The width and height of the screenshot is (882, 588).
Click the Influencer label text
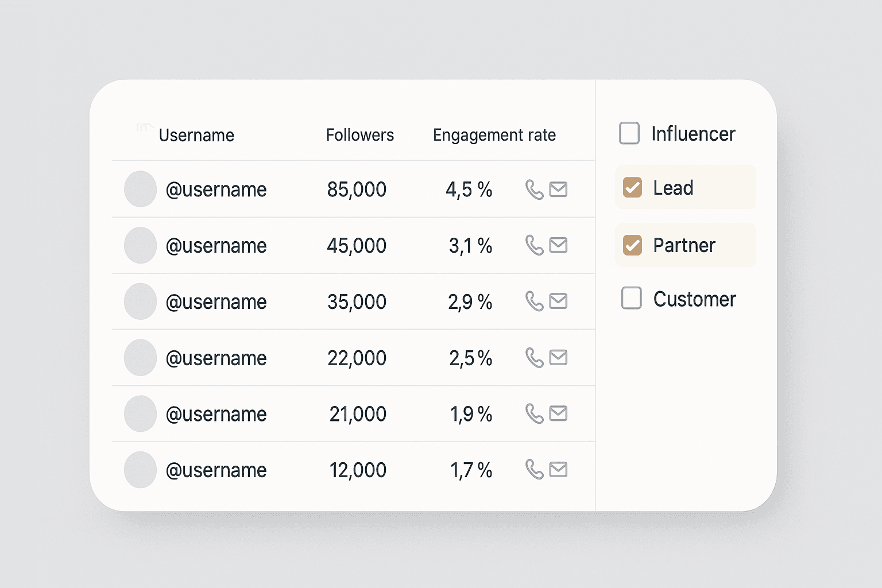tap(693, 134)
